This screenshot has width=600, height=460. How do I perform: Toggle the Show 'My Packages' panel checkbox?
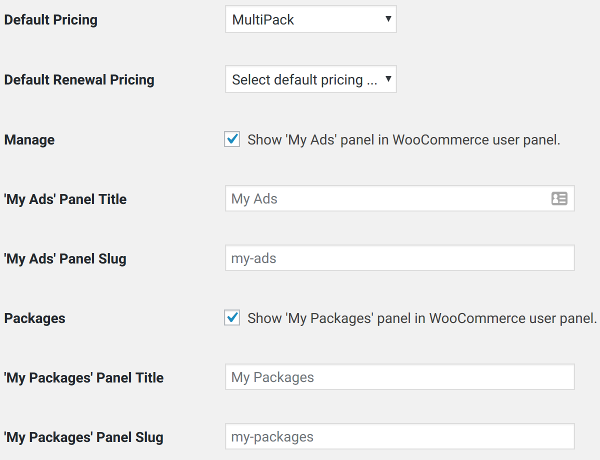(232, 318)
